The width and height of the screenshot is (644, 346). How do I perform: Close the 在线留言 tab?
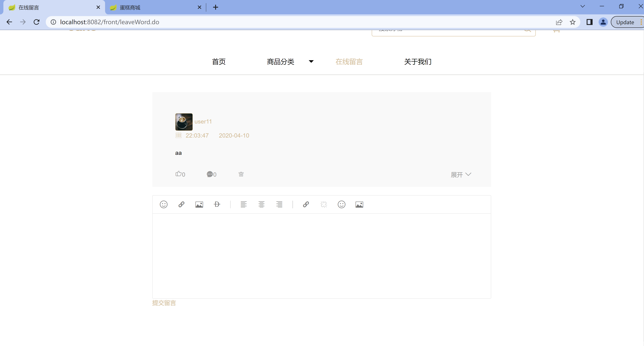pos(98,7)
